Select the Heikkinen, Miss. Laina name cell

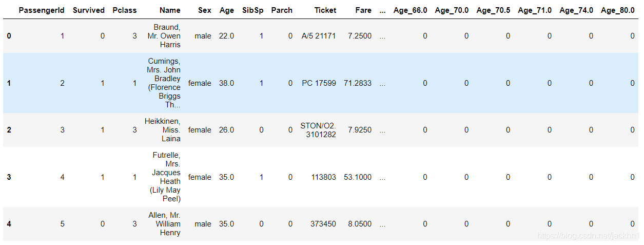pos(163,130)
